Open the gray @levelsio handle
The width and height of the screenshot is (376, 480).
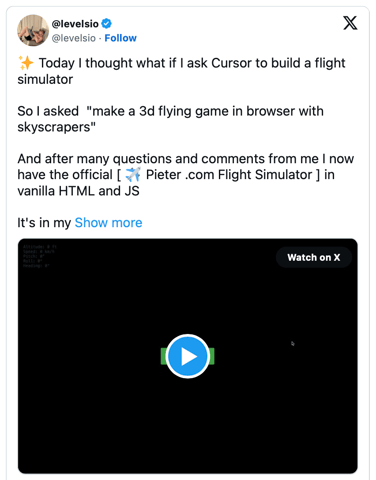tap(74, 38)
